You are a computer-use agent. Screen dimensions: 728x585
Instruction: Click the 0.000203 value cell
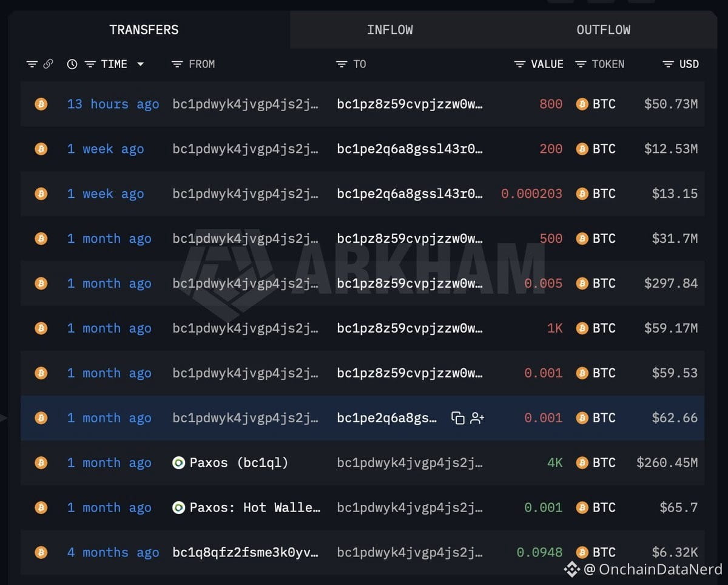(532, 194)
